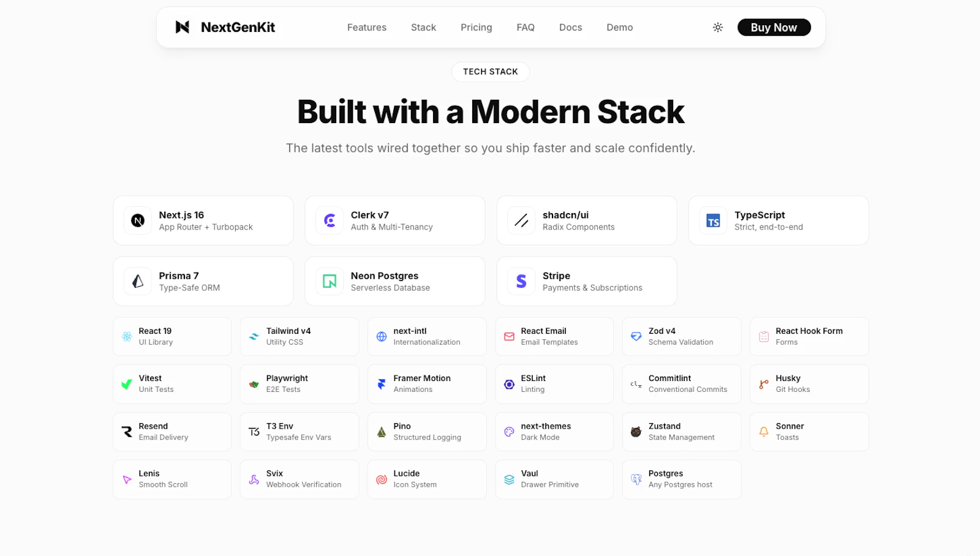Go to the Pricing nav link

pyautogui.click(x=477, y=27)
